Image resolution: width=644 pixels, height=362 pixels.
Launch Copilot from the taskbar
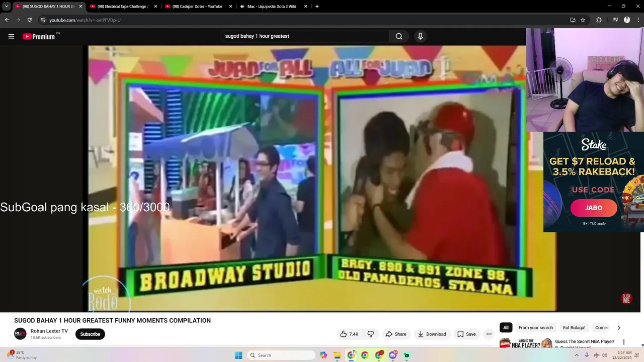pyautogui.click(x=324, y=355)
